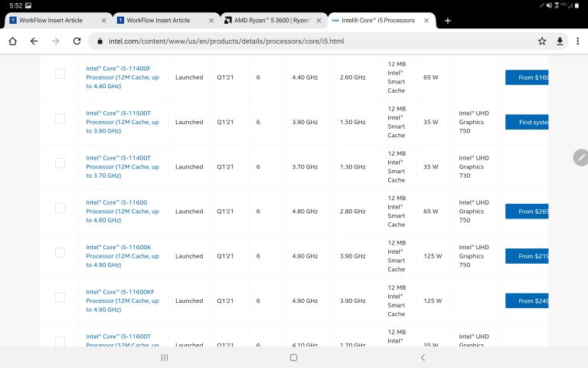Select Launched status of i5-11600 row
Image resolution: width=588 pixels, height=368 pixels.
coord(189,212)
